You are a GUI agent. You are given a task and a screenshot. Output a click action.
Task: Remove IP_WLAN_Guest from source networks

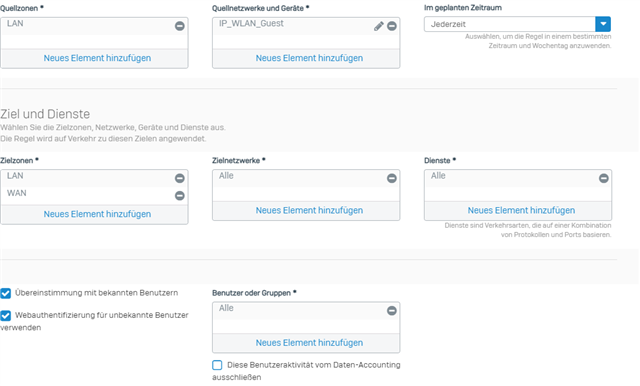pos(392,26)
